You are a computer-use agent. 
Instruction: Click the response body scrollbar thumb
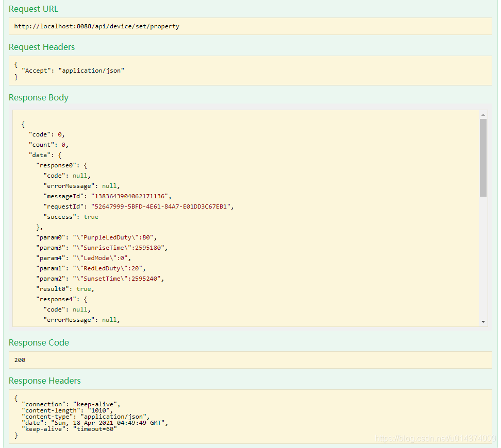[483, 158]
